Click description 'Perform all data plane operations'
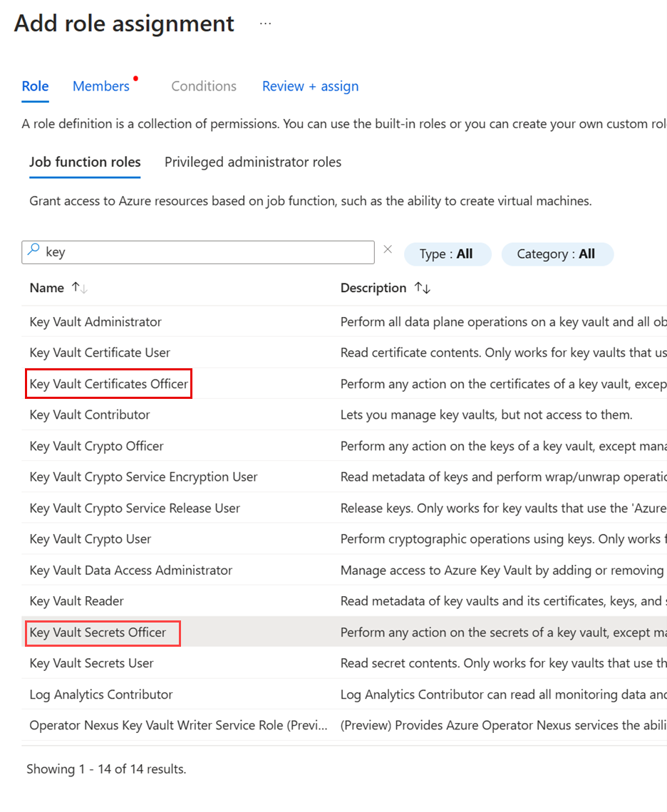The width and height of the screenshot is (667, 812). pyautogui.click(x=504, y=322)
